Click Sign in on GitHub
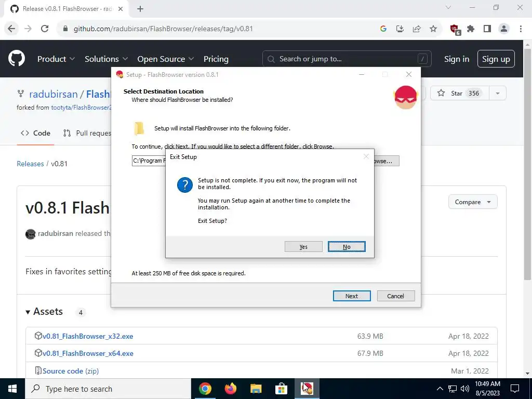Viewport: 532px width, 399px height. 456,59
